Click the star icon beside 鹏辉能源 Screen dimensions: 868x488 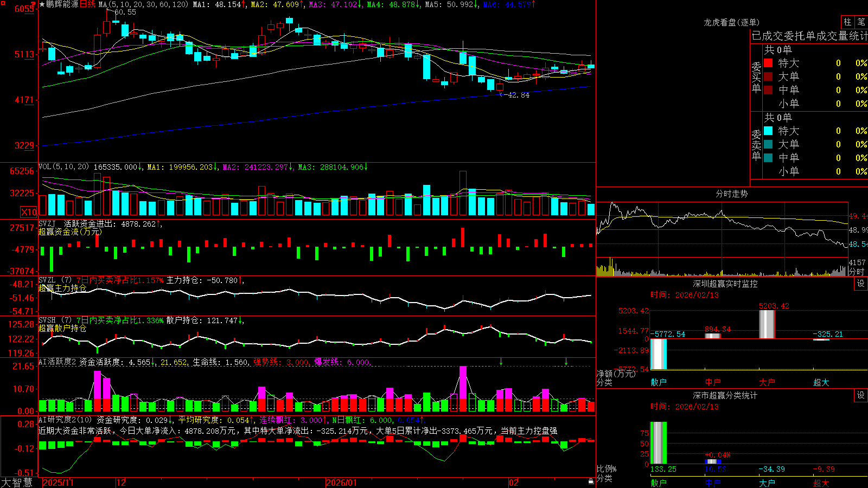42,4
